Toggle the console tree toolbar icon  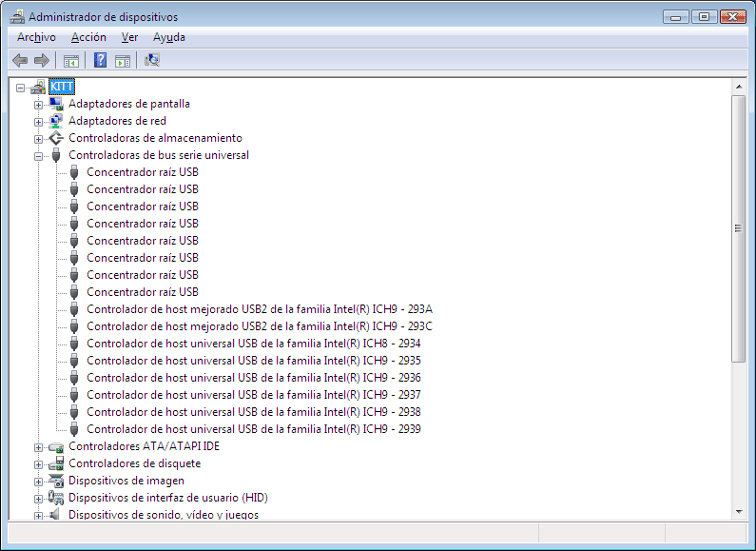[x=71, y=61]
